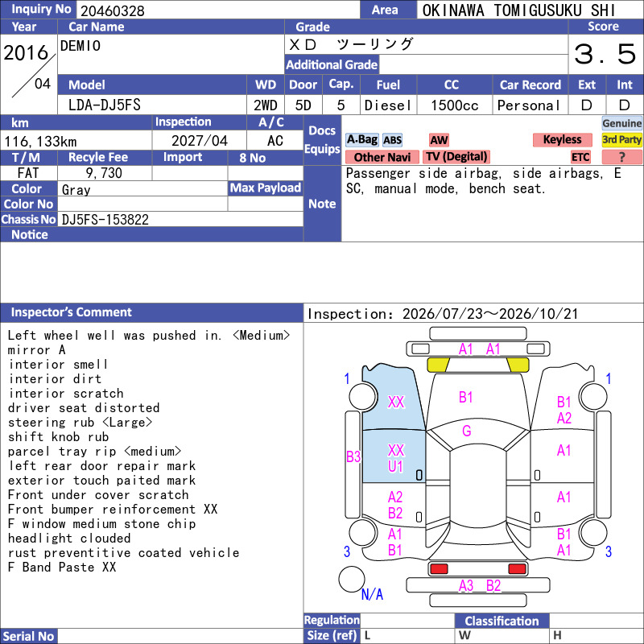This screenshot has height=644, width=644.
Task: Click the Inquiry No value 20460328
Action: 113,11
